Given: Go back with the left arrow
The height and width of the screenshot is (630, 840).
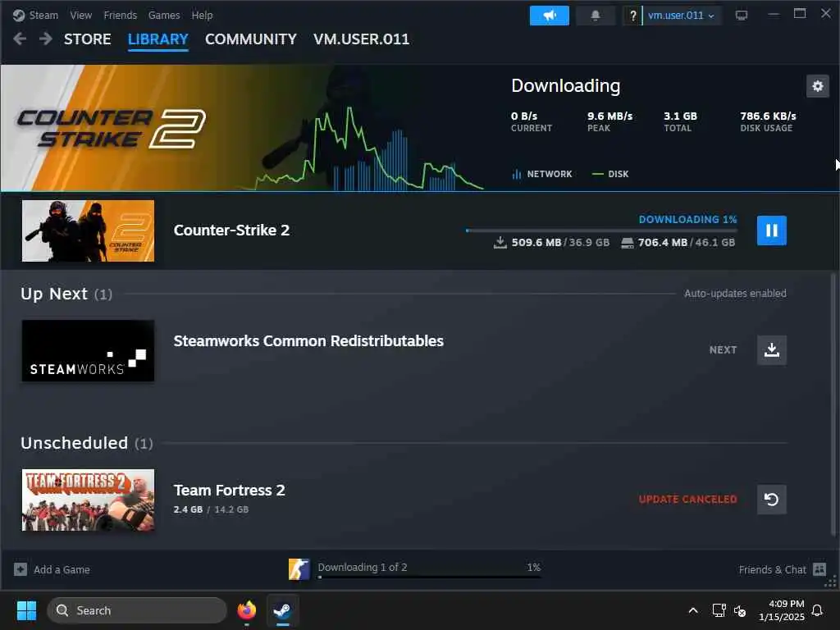Looking at the screenshot, I should click(x=20, y=39).
